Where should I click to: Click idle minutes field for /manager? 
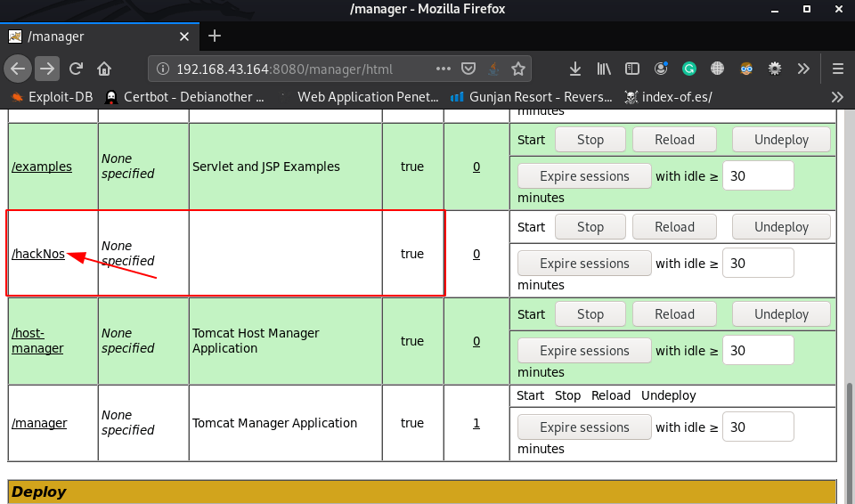point(758,427)
